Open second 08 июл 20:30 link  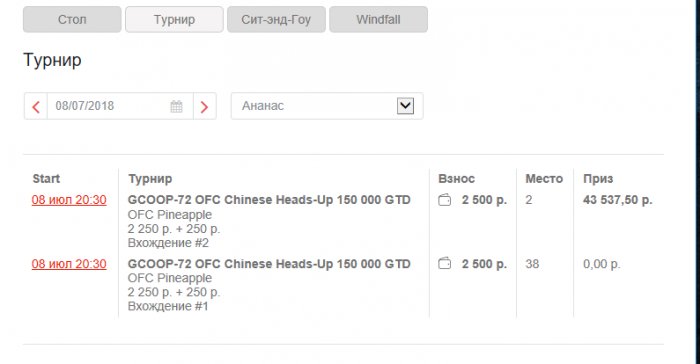69,264
